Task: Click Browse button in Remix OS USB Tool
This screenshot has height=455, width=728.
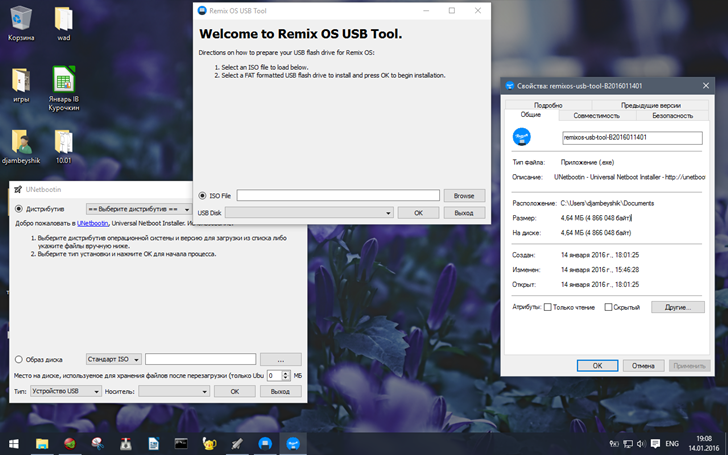Action: (x=464, y=195)
